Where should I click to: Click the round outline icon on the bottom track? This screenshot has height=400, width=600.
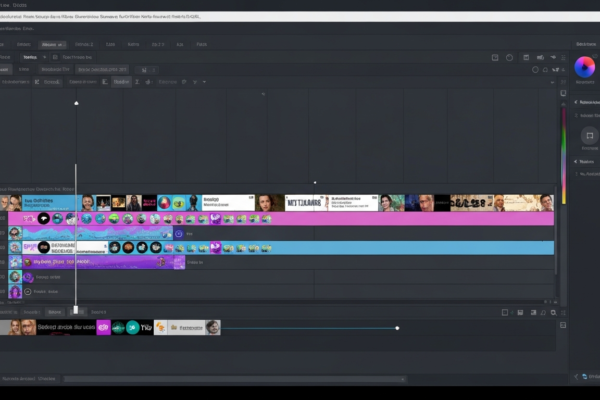[x=28, y=292]
